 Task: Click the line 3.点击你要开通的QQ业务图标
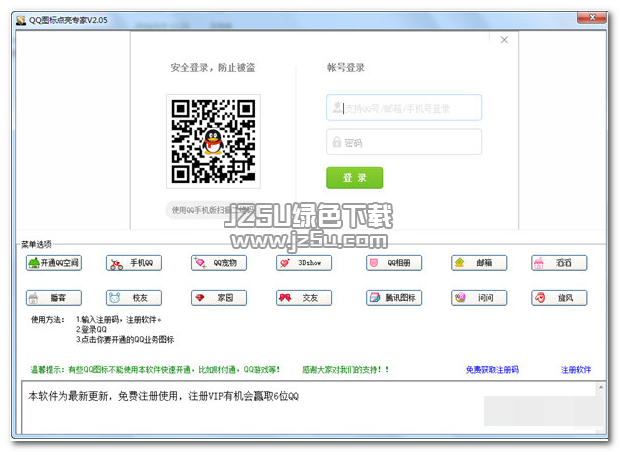coord(125,339)
